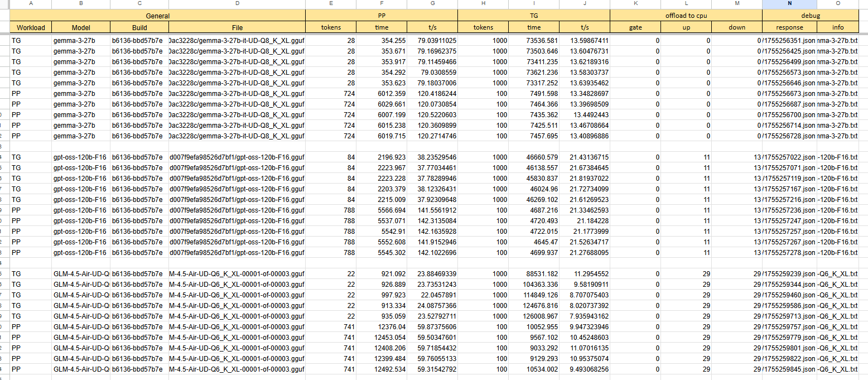The image size is (868, 380).
Task: Click cell showing 12492.534
Action: (382, 369)
